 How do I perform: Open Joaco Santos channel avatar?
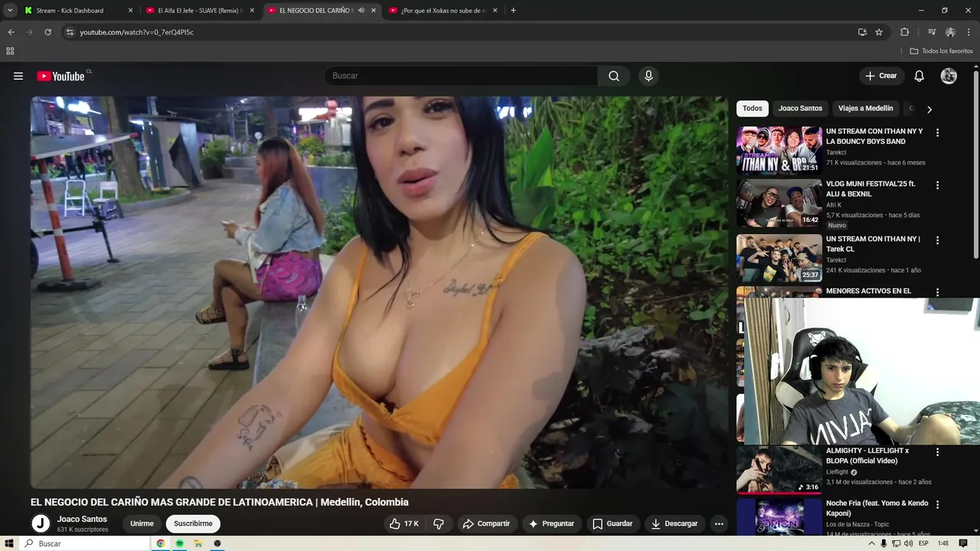tap(41, 523)
